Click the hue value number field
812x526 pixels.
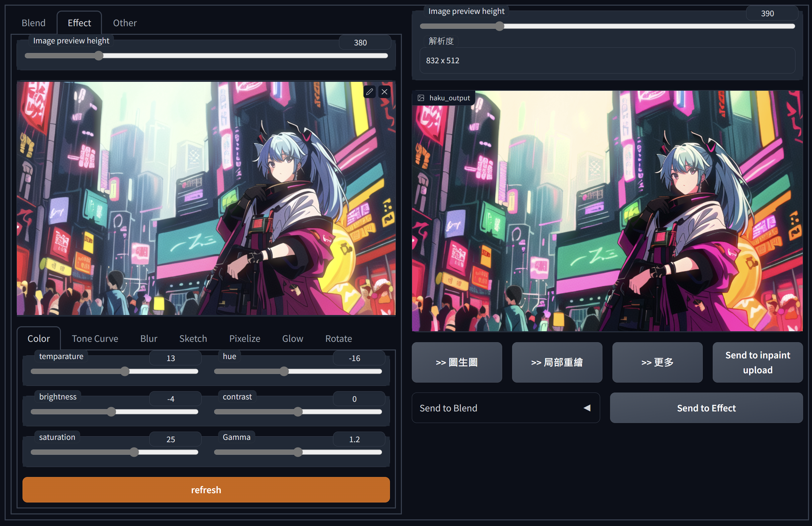(358, 358)
